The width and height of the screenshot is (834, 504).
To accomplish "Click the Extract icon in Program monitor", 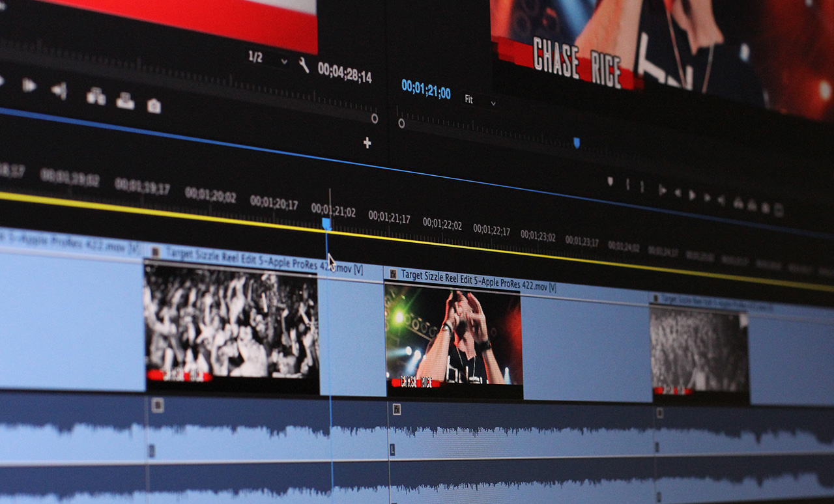I will tap(752, 206).
